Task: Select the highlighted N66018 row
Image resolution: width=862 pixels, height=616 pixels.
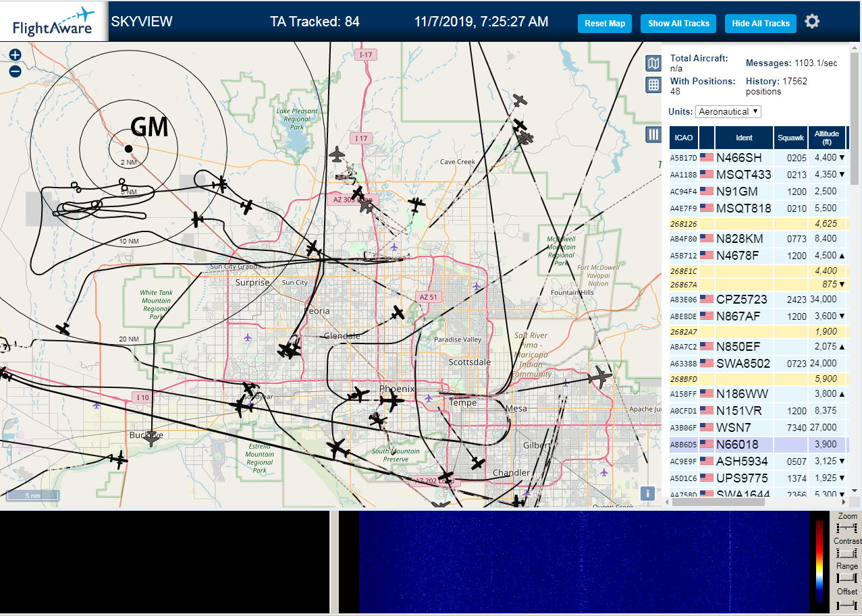Action: point(758,445)
